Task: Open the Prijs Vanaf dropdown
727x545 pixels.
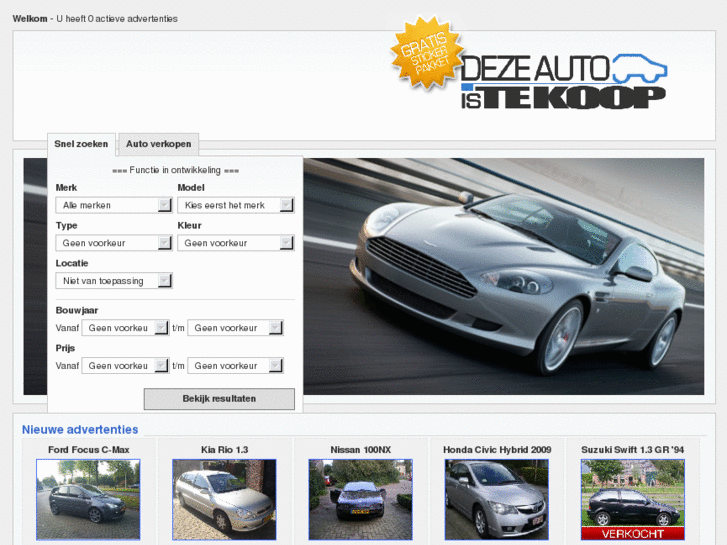Action: point(125,366)
